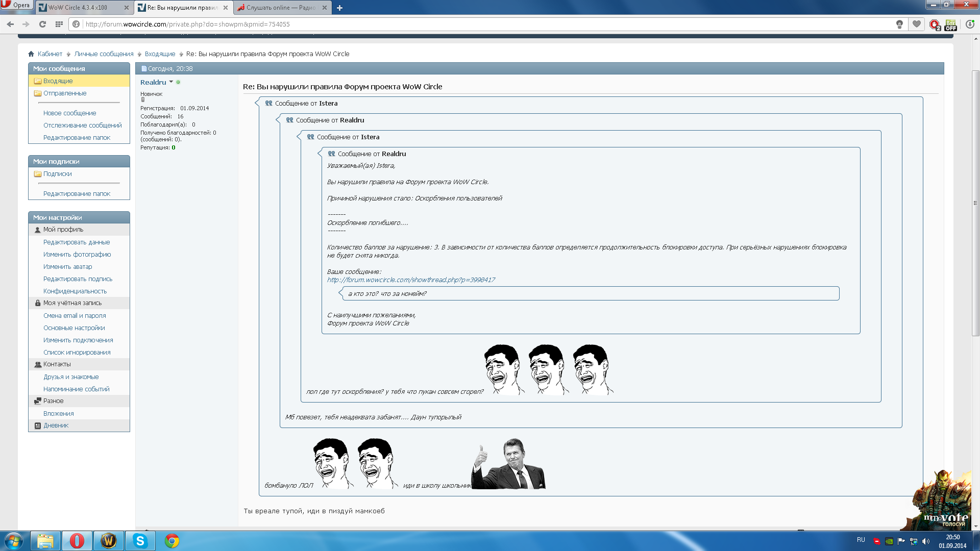The width and height of the screenshot is (980, 551).
Task: Click the page vertical scrollbar thumb
Action: coord(975,204)
